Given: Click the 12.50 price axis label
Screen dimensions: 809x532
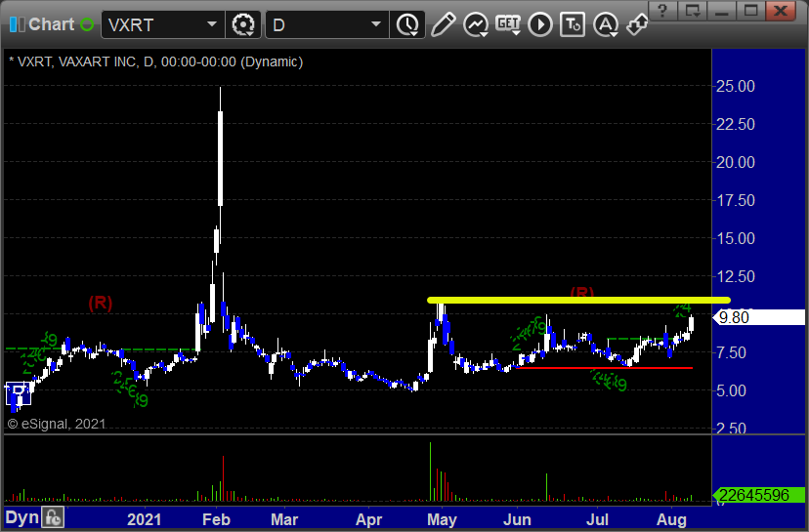Looking at the screenshot, I should point(735,277).
